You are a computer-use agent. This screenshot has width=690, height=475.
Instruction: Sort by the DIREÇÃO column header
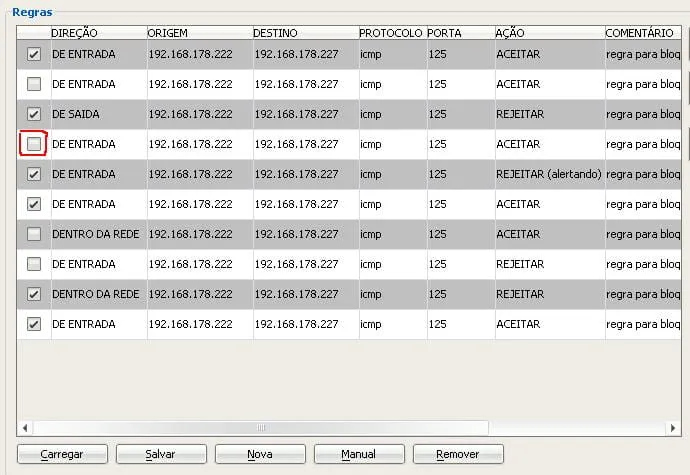tap(99, 33)
